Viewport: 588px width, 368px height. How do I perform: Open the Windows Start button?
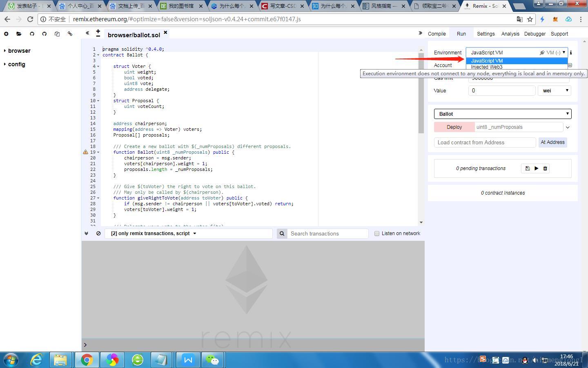[11, 360]
